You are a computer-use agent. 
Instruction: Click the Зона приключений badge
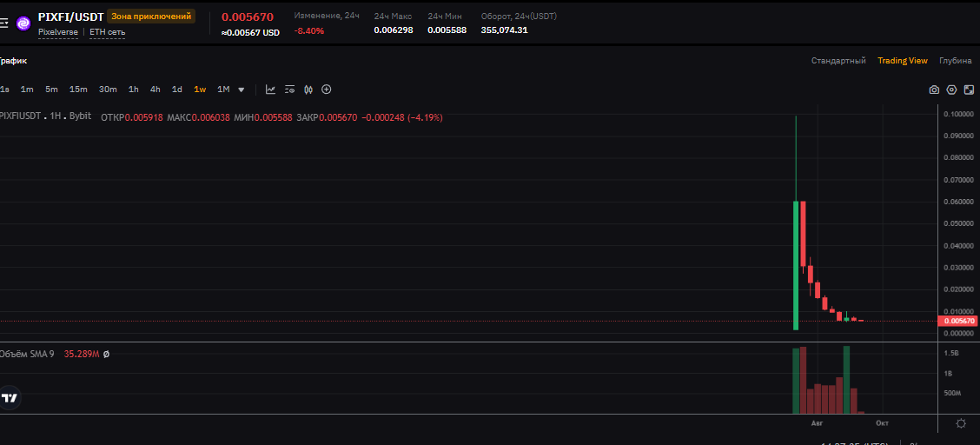tap(151, 17)
